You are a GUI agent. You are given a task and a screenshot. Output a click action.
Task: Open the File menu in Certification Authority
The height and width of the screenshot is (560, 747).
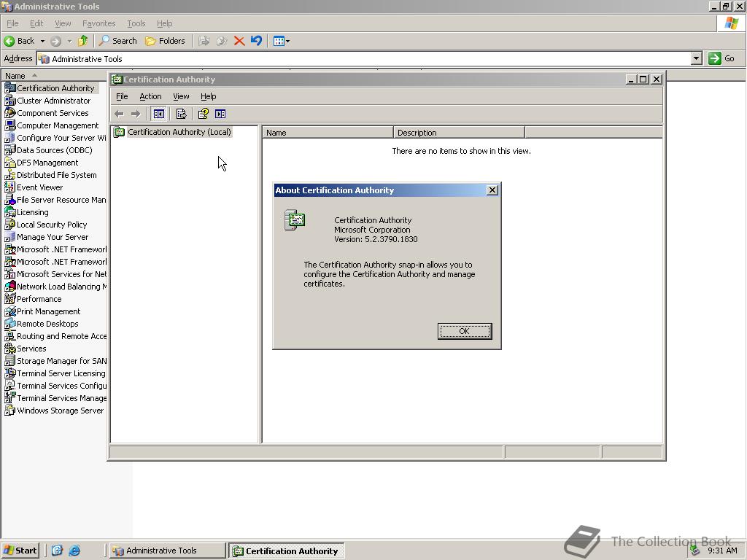[122, 96]
